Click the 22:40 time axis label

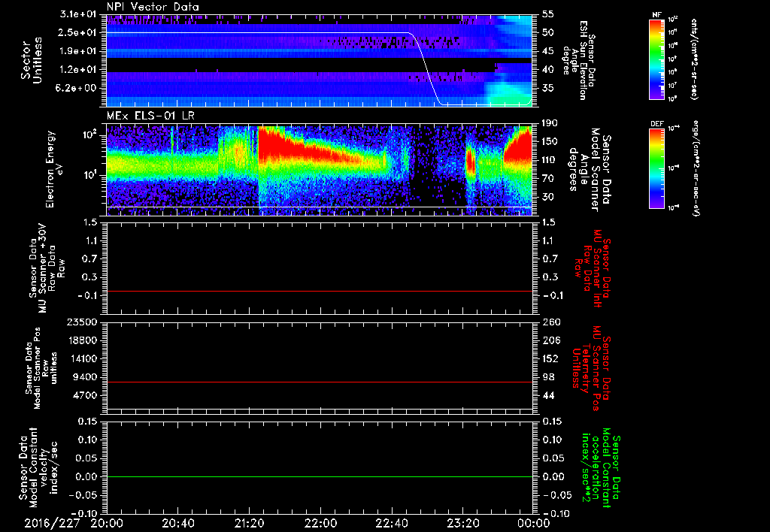pyautogui.click(x=392, y=524)
